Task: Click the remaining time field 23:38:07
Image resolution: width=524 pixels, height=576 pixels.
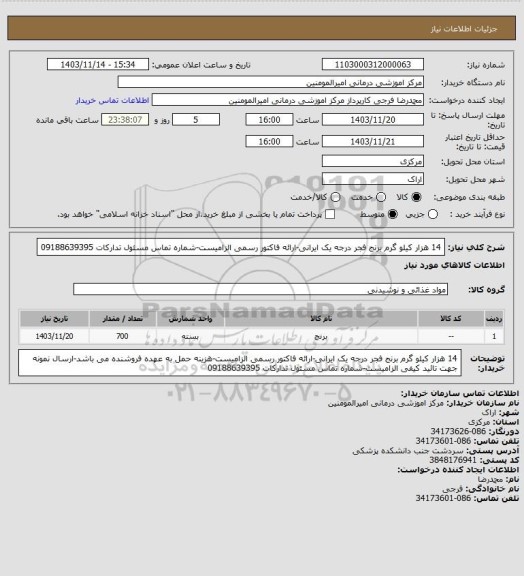Action: coord(125,120)
